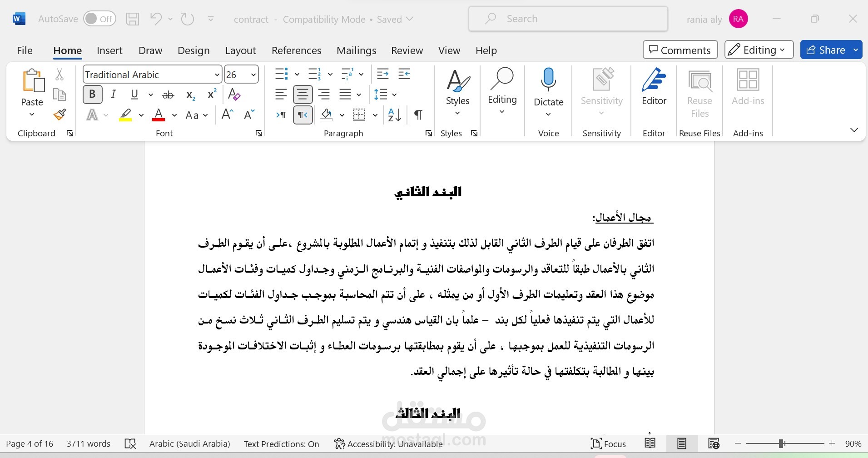Toggle AutoSave switch
The height and width of the screenshot is (458, 868).
pos(99,19)
